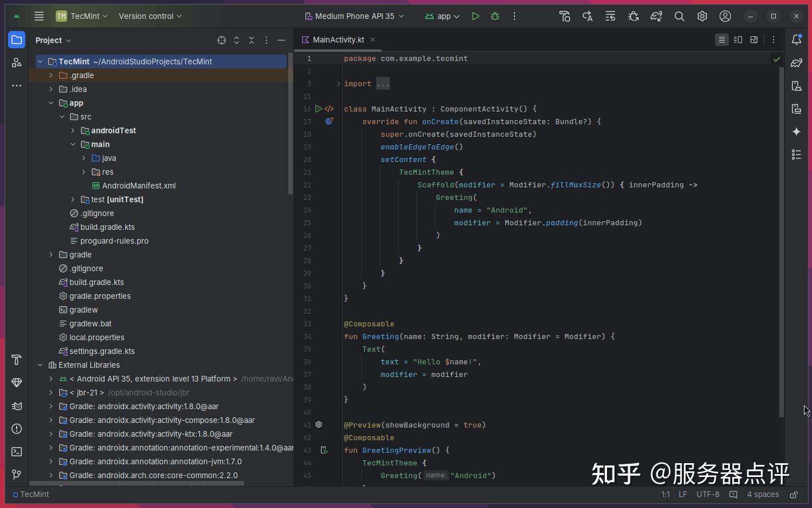Toggle the Notifications panel via bell icon
812x508 pixels.
tap(797, 40)
